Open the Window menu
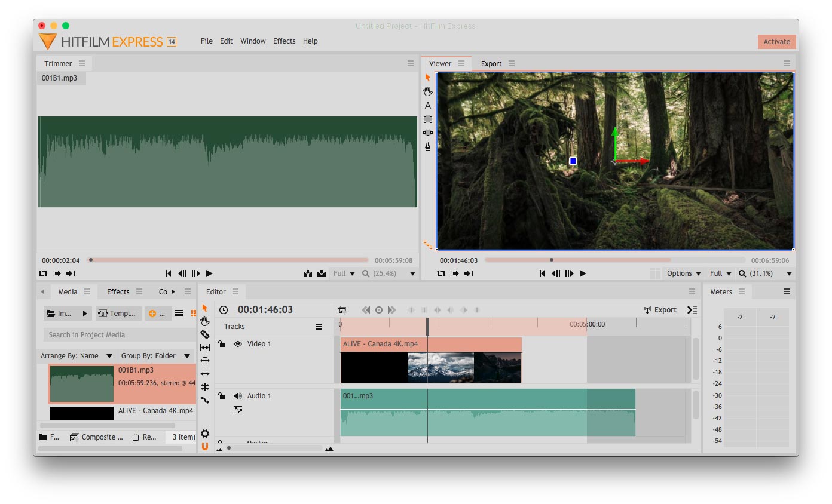Screen dimensions: 832x504 coord(253,41)
